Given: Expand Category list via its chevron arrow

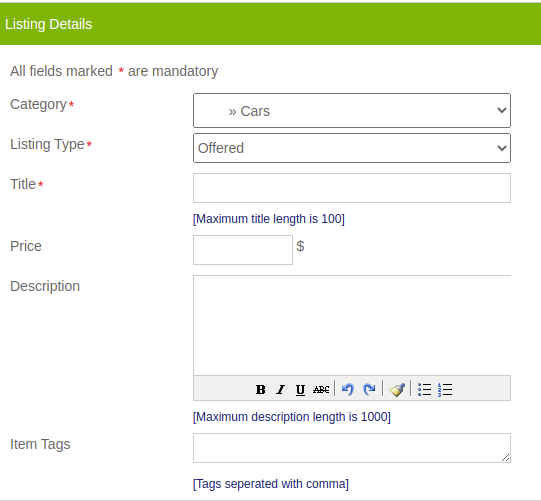Looking at the screenshot, I should [x=502, y=110].
